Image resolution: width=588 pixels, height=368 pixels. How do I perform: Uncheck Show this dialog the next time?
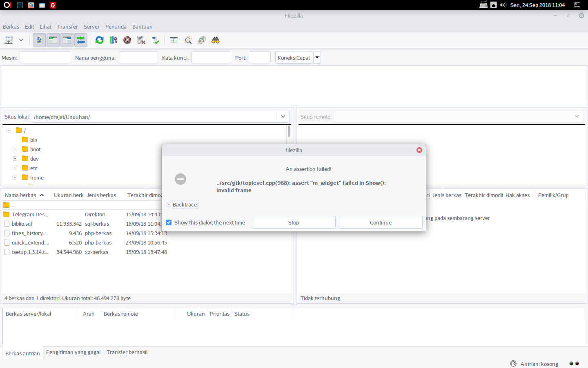(169, 222)
